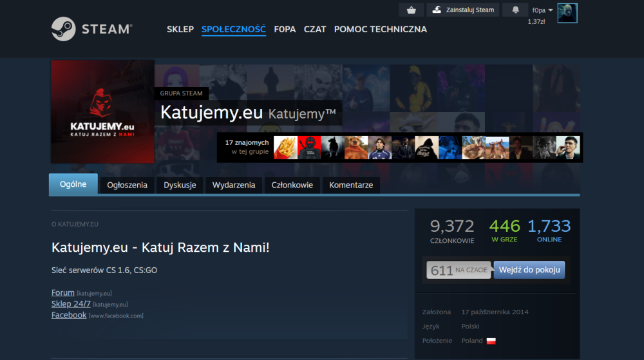
Task: Click the Wejdź do pokoju button
Action: pyautogui.click(x=529, y=270)
